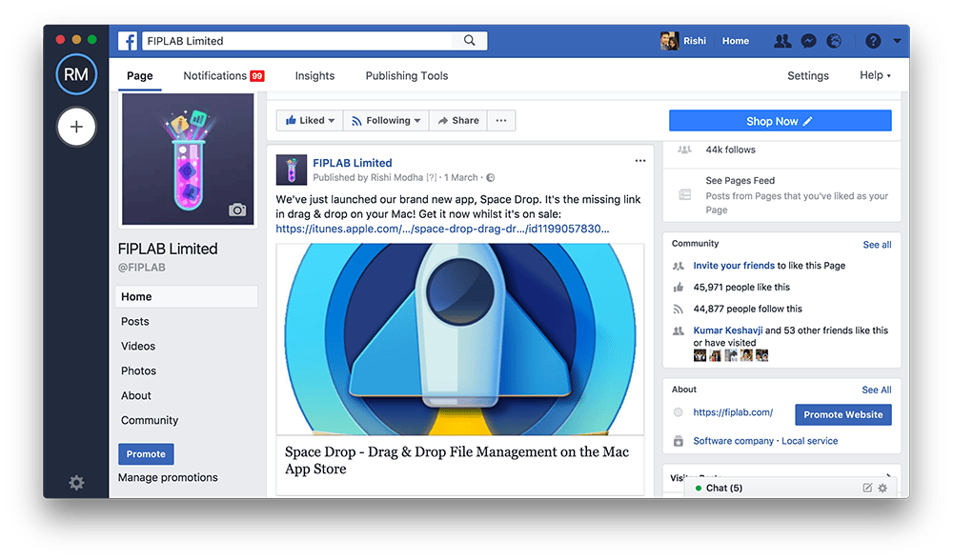Viewport: 953px width, 560px height.
Task: Click the Pages Feed icon
Action: click(685, 195)
